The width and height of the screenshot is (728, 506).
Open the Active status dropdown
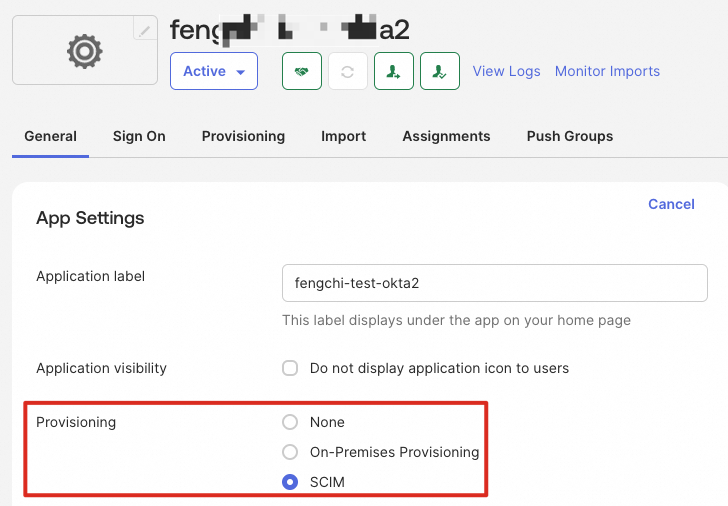tap(214, 71)
